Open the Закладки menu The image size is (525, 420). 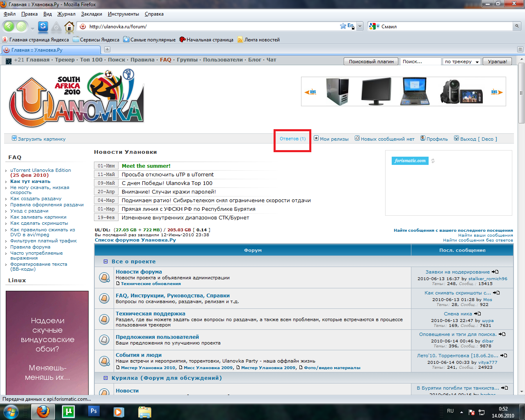click(91, 14)
